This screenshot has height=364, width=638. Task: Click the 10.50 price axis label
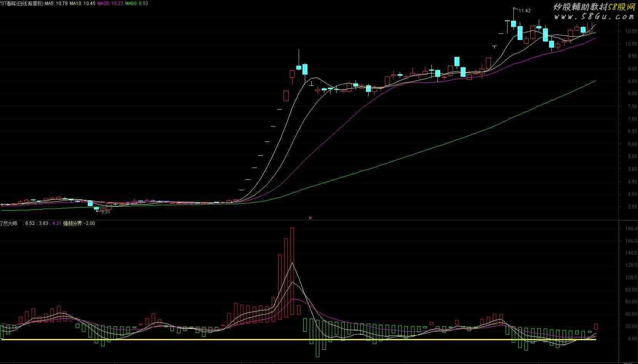(631, 31)
